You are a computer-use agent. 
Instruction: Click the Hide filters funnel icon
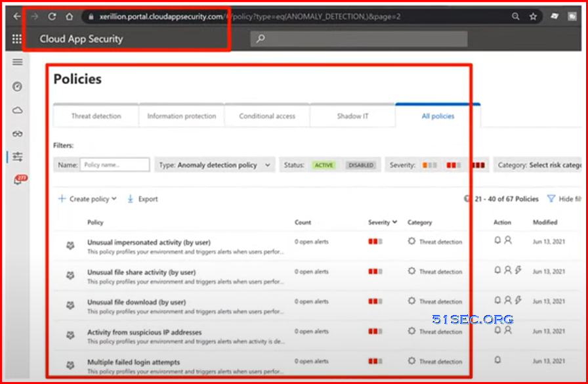tap(551, 199)
